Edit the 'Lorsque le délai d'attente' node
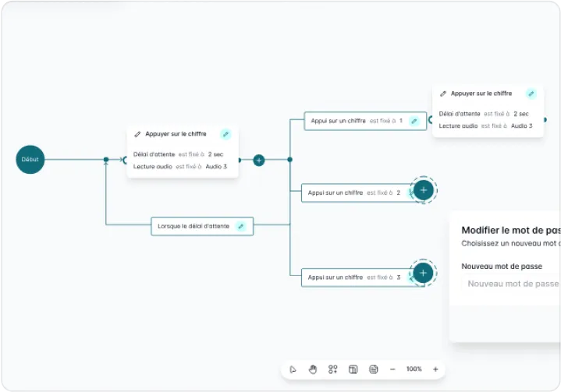 coord(241,227)
